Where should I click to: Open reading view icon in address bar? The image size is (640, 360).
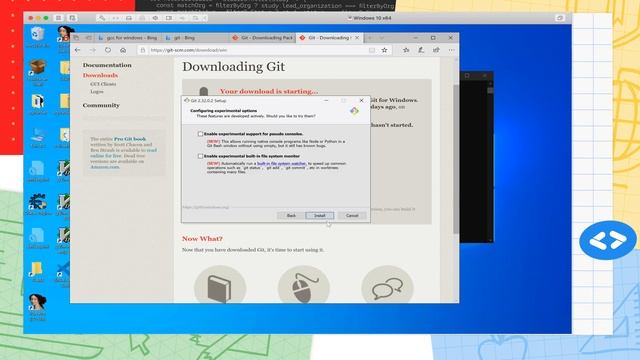coord(371,50)
